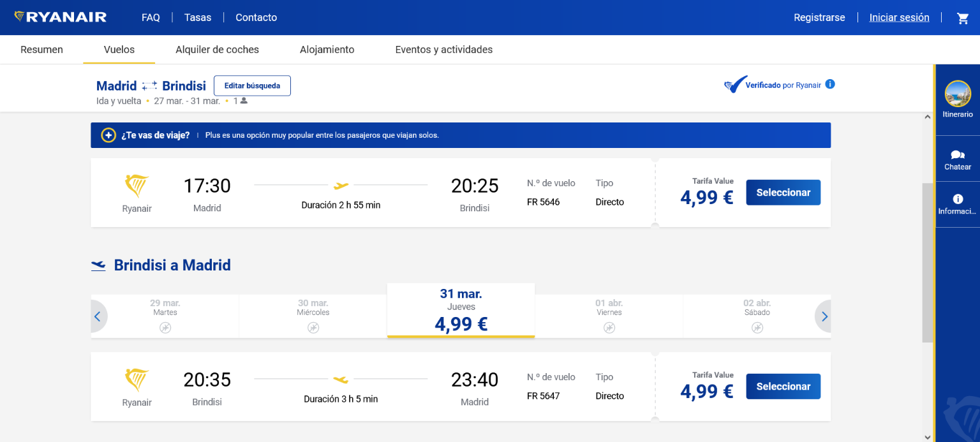Open the Chatear chat icon

tap(958, 155)
